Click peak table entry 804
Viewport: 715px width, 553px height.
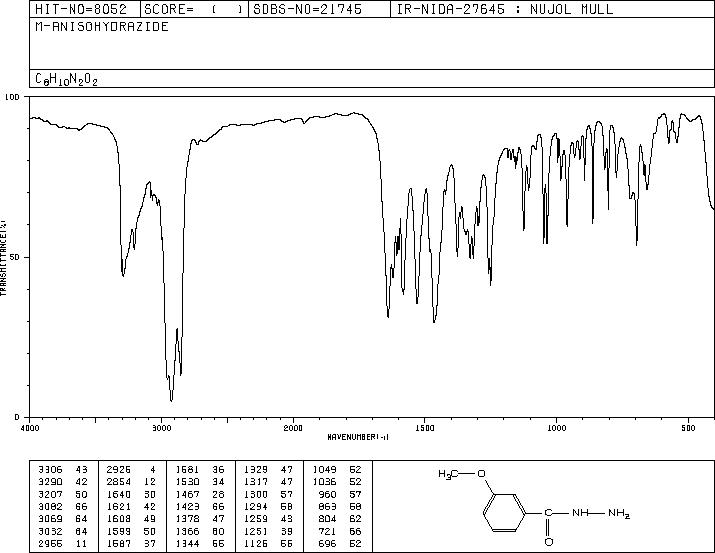click(x=327, y=519)
